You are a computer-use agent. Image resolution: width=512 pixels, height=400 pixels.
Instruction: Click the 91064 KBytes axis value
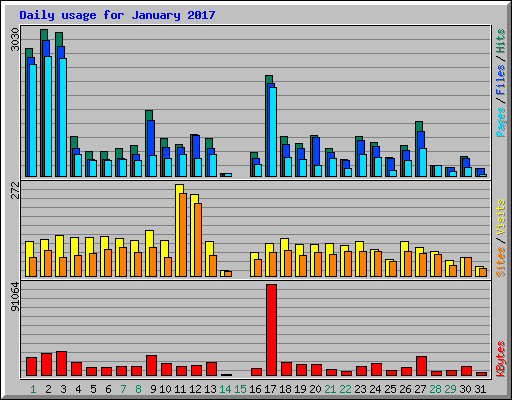[15, 297]
